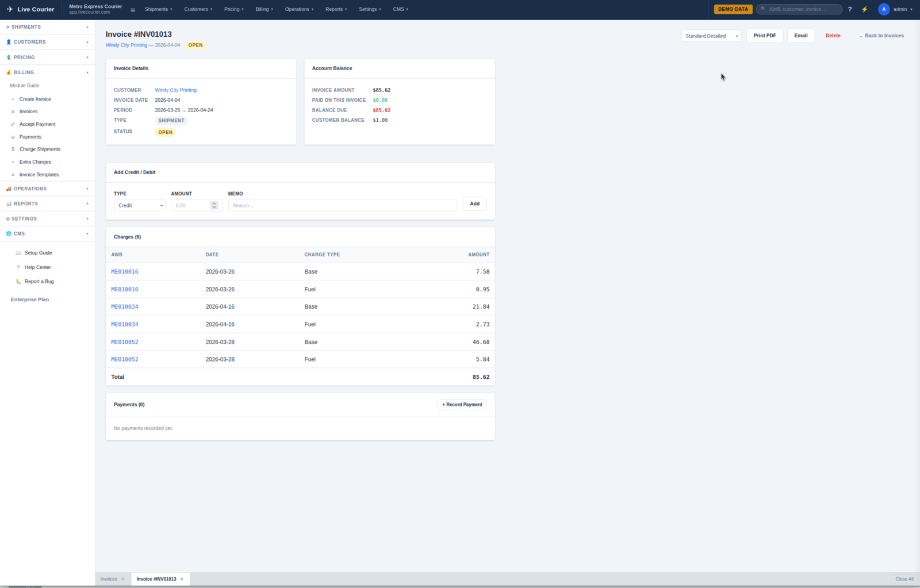Open the Shipments top menu
Viewport: 920px width, 588px height.
158,9
